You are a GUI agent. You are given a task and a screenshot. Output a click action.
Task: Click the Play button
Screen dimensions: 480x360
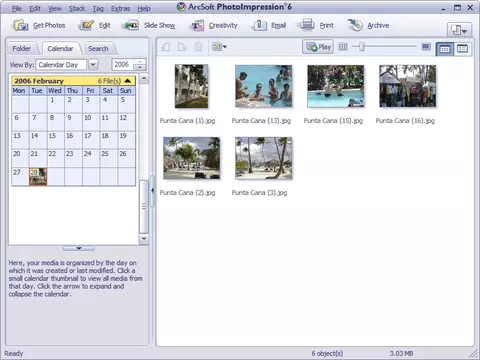318,47
